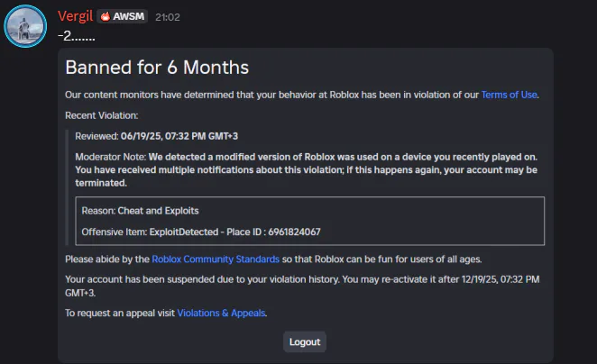
Task: Click the message text "-2......."
Action: pyautogui.click(x=76, y=36)
